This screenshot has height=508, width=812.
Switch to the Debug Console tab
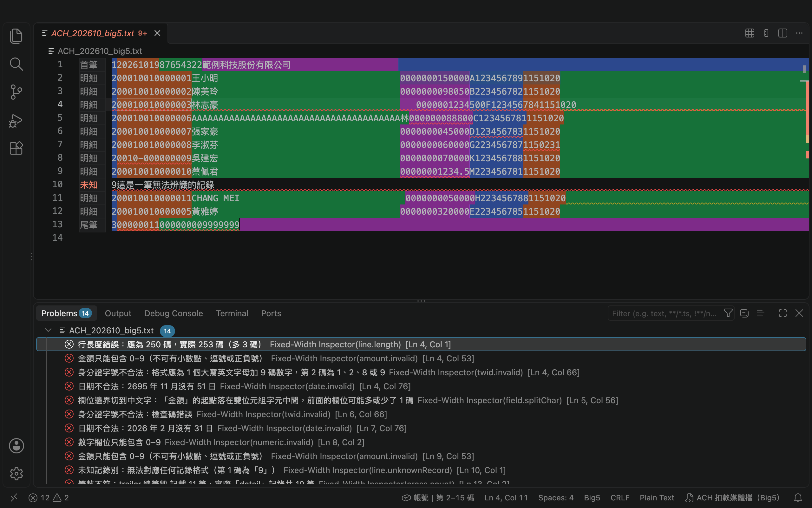174,313
